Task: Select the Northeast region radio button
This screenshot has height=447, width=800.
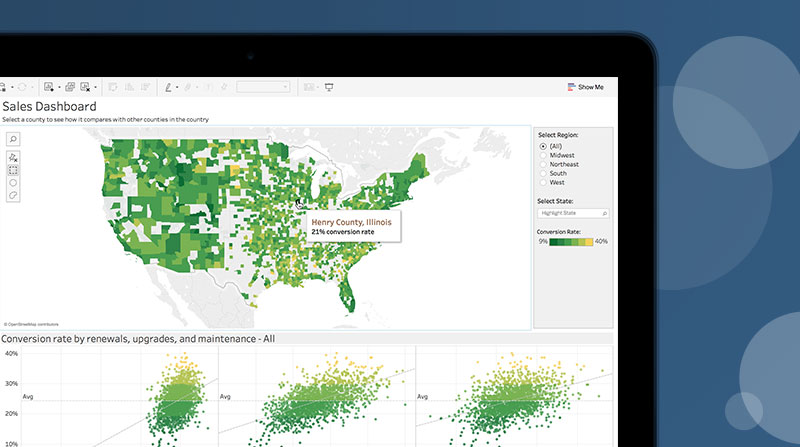Action: tap(543, 164)
